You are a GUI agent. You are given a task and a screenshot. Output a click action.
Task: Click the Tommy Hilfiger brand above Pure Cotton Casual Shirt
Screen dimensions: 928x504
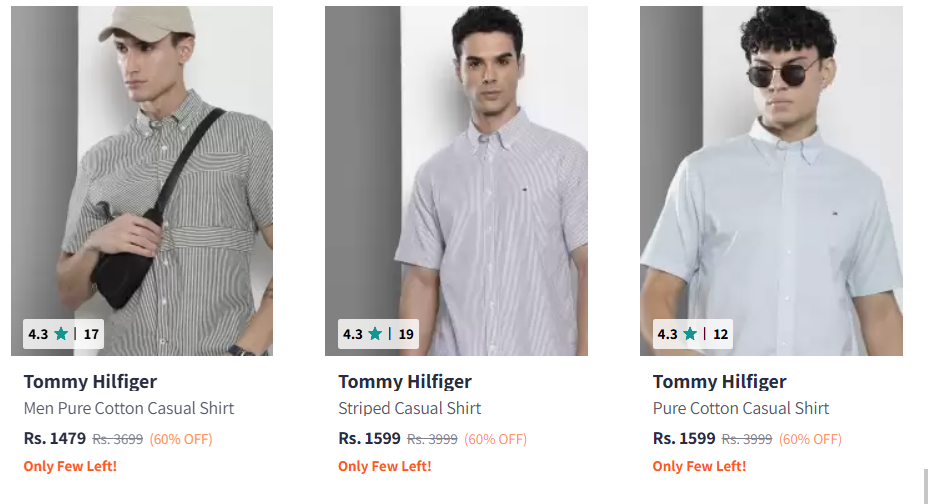(720, 381)
